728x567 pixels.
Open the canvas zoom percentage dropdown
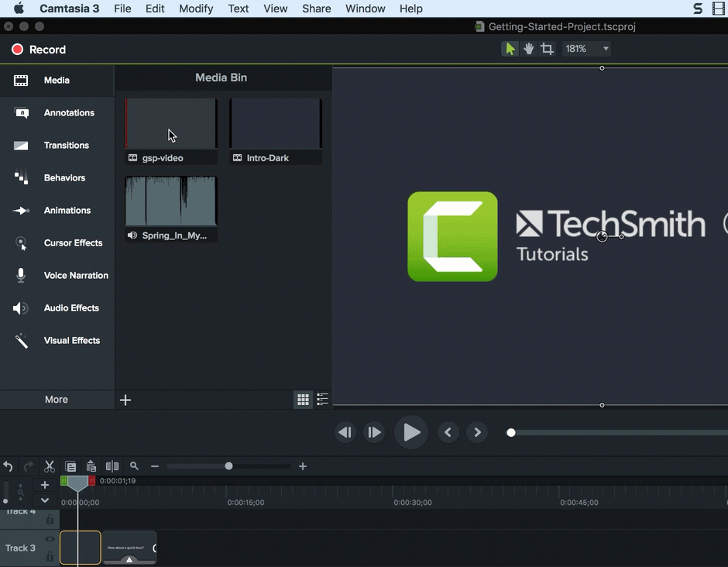point(586,48)
